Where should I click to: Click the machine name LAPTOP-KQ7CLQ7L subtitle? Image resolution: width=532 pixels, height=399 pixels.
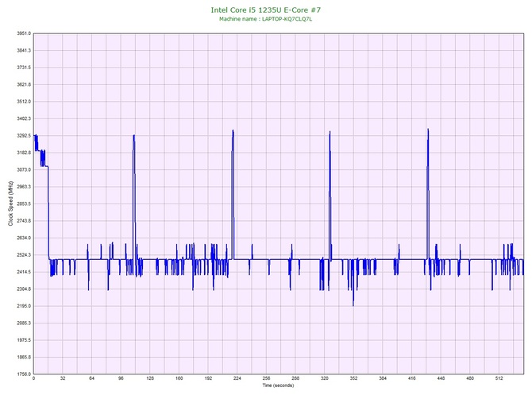click(266, 19)
